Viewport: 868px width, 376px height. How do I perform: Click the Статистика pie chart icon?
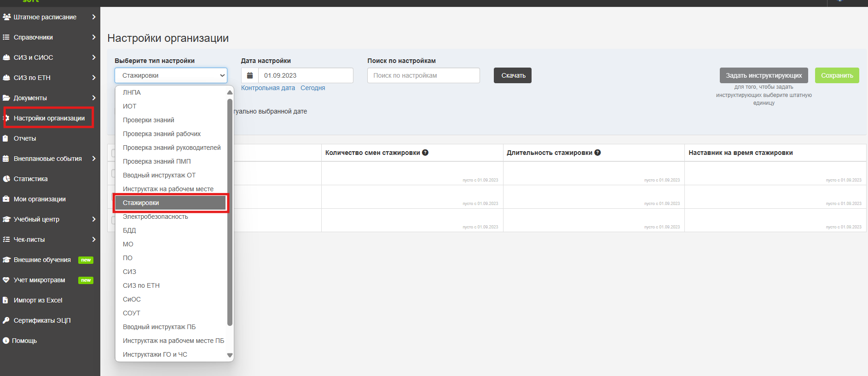pos(6,179)
